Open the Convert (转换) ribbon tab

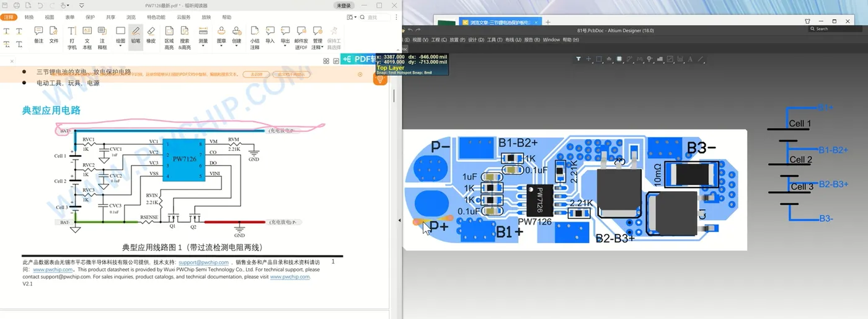coord(29,17)
